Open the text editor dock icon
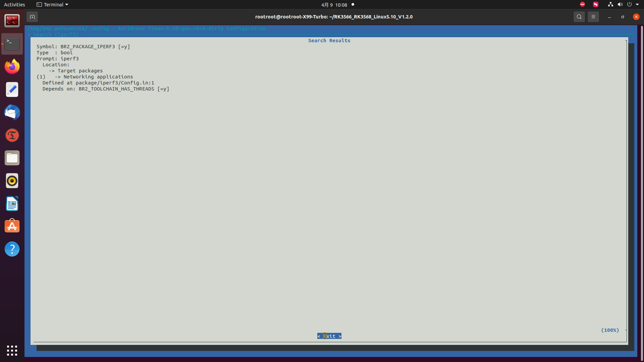Screen dimensions: 644x362 pyautogui.click(x=12, y=89)
